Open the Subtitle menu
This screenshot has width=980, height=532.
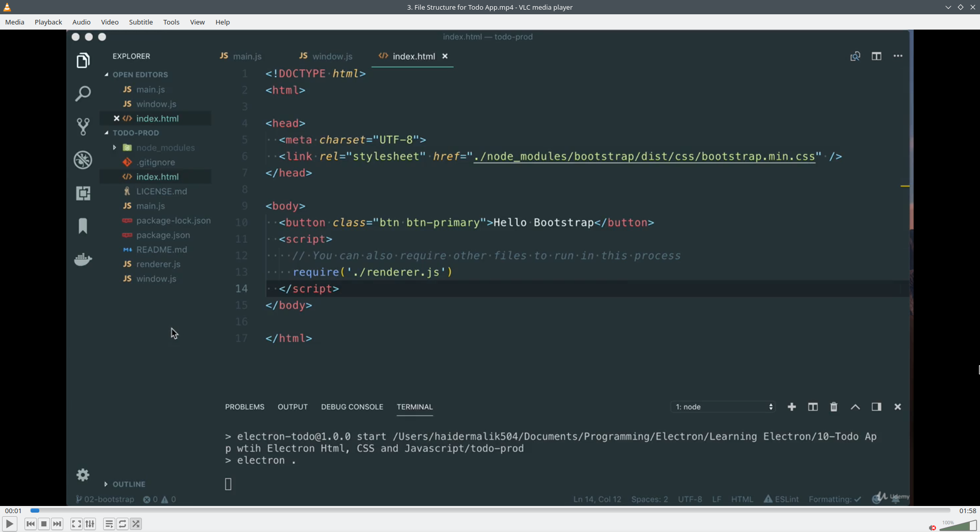click(141, 22)
